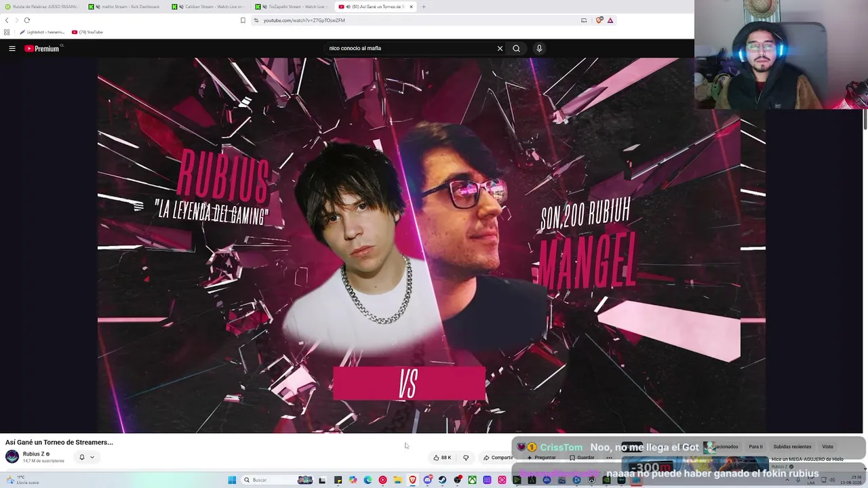
Task: Open the Rubius Z channel name
Action: pos(34,454)
